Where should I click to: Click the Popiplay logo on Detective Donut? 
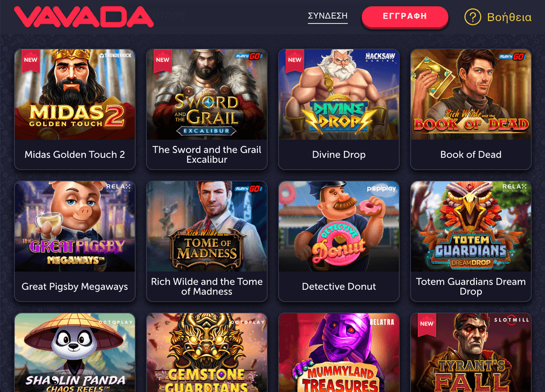[x=381, y=189]
